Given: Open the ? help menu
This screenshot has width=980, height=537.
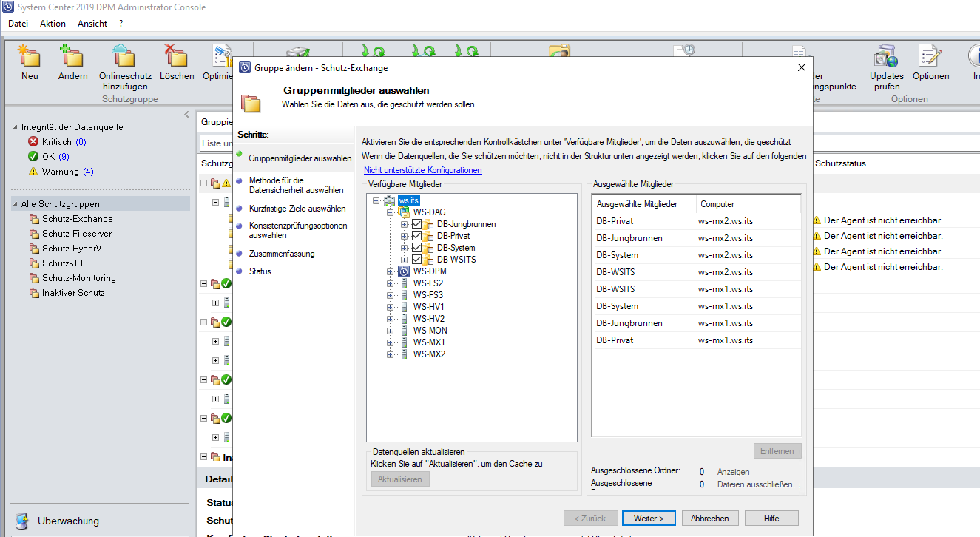Looking at the screenshot, I should pos(121,24).
